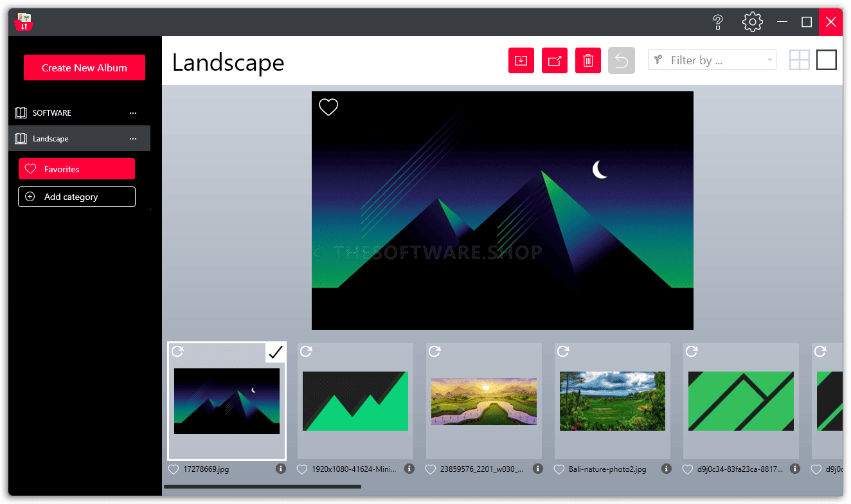Uncheck the selection checkmark on 17278669.jpg
This screenshot has height=504, width=851.
pyautogui.click(x=275, y=352)
